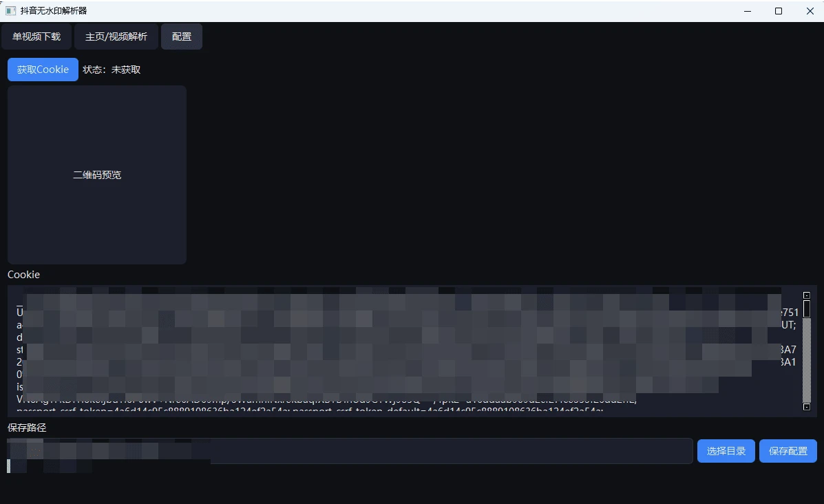Click the 状态: 未获取 status label
The width and height of the screenshot is (824, 504).
112,70
